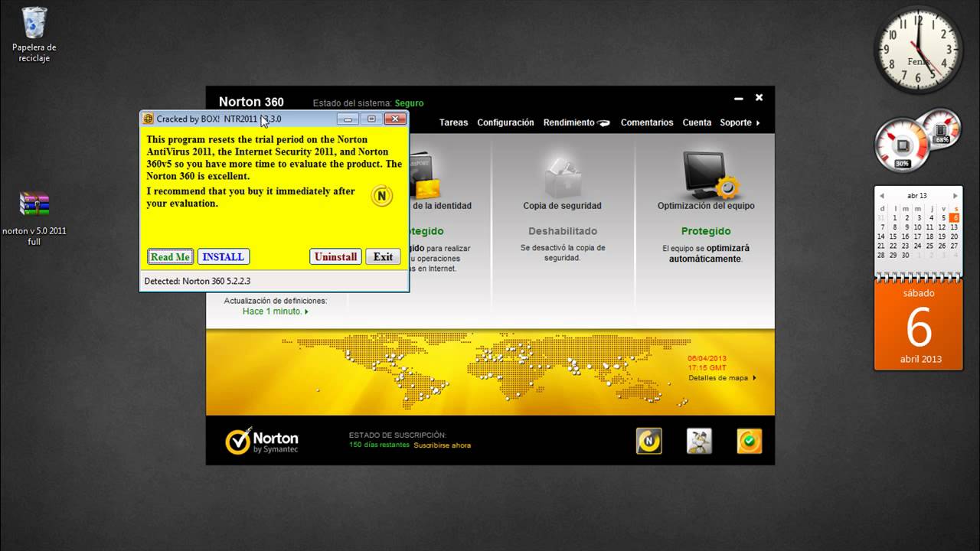The image size is (980, 551).
Task: Click the analog clock gadget
Action: (x=918, y=50)
